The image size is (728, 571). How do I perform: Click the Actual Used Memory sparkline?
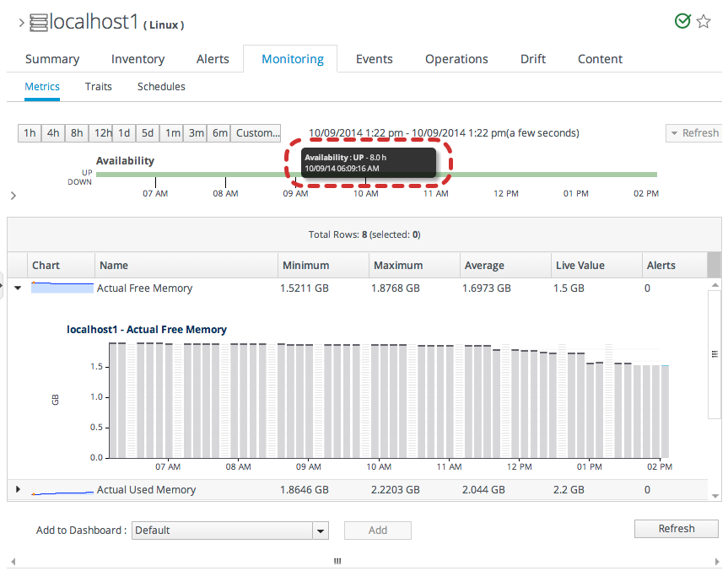coord(62,490)
